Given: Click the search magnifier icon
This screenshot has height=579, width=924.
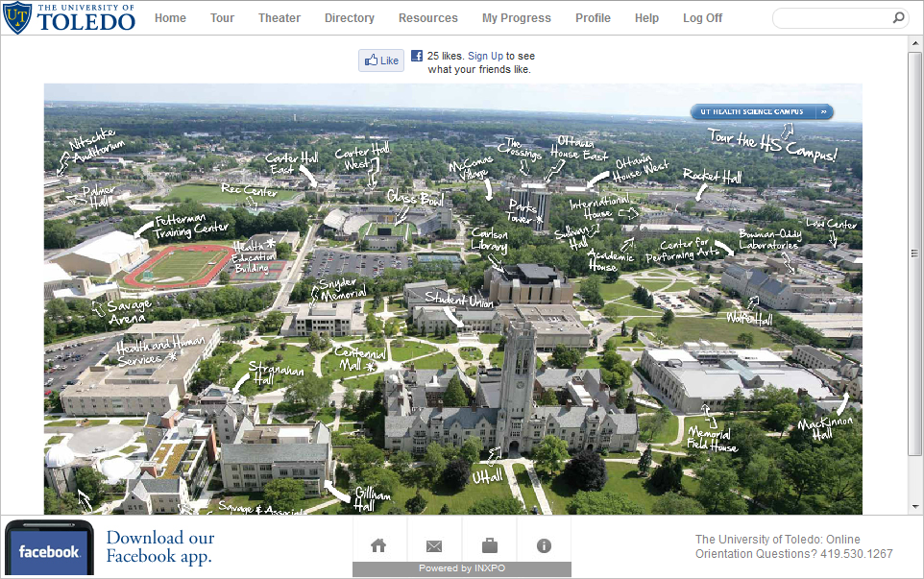Looking at the screenshot, I should [x=898, y=18].
